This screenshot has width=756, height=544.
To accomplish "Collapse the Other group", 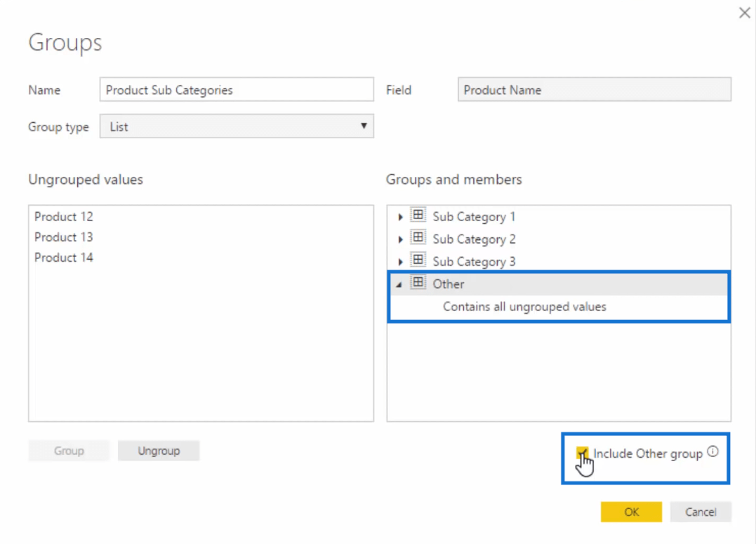I will point(399,284).
